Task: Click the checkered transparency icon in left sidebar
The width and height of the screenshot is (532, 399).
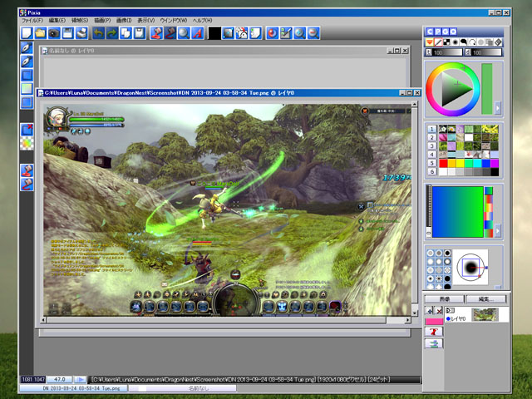Action: [27, 143]
